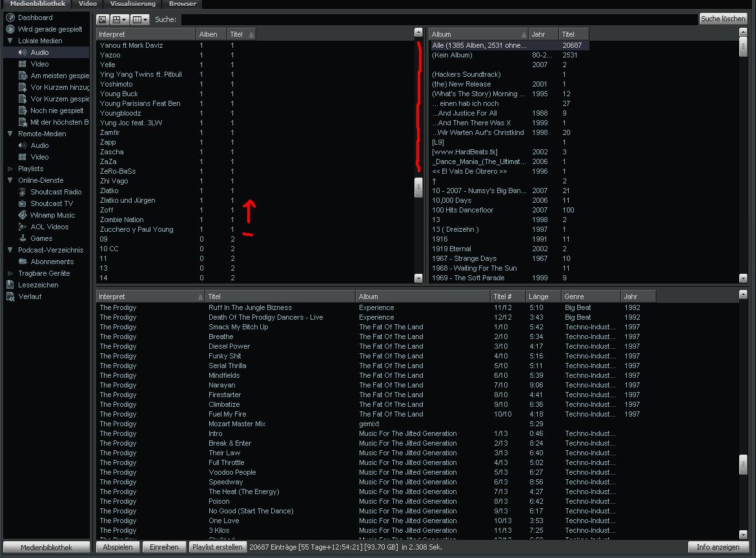Click track list scroll-up arrow
756x558 pixels.
[x=743, y=294]
